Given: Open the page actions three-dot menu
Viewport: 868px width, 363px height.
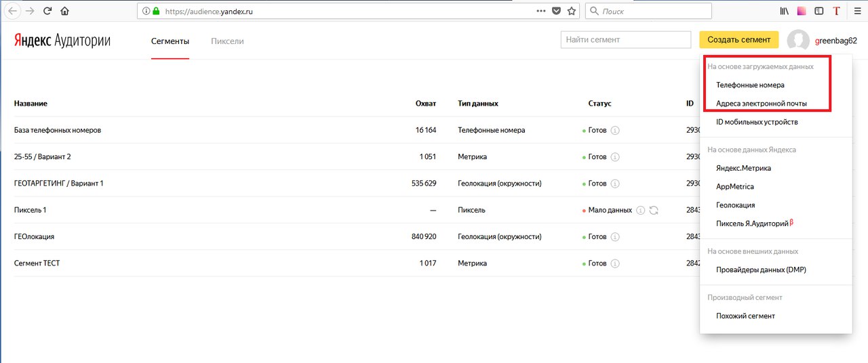Looking at the screenshot, I should 540,11.
